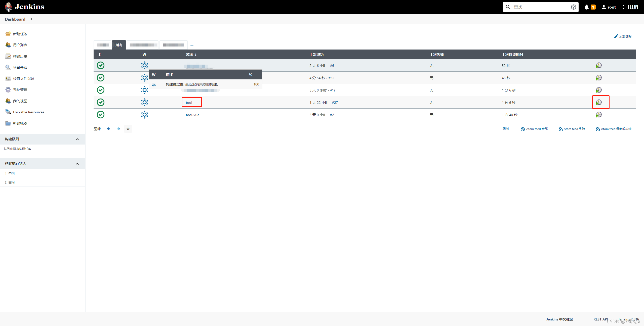This screenshot has width=644, height=326.
Task: Click the + to create a new view tab
Action: coord(192,45)
